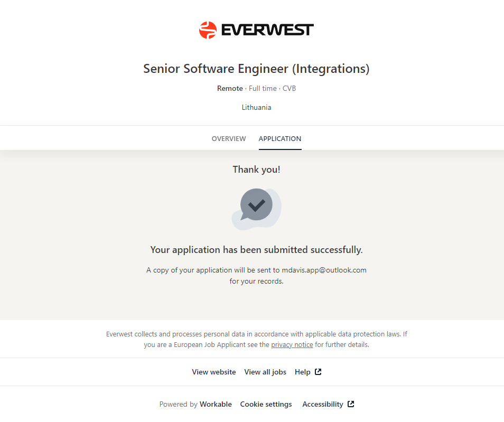Click the mdavis.app@outlook.com email address
Screen dimensions: 504x422
tap(324, 270)
